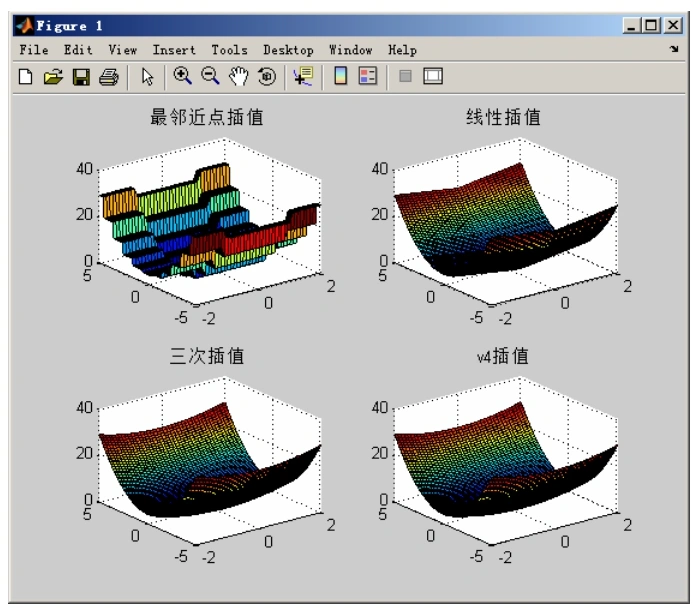Click the 'Figure 1' window title text

coord(69,26)
